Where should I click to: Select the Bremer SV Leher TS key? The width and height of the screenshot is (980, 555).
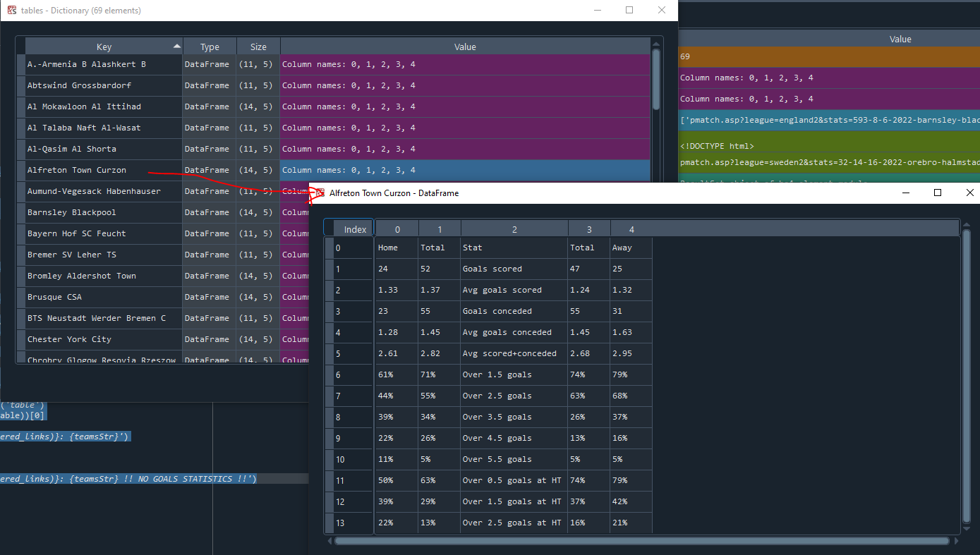point(104,255)
